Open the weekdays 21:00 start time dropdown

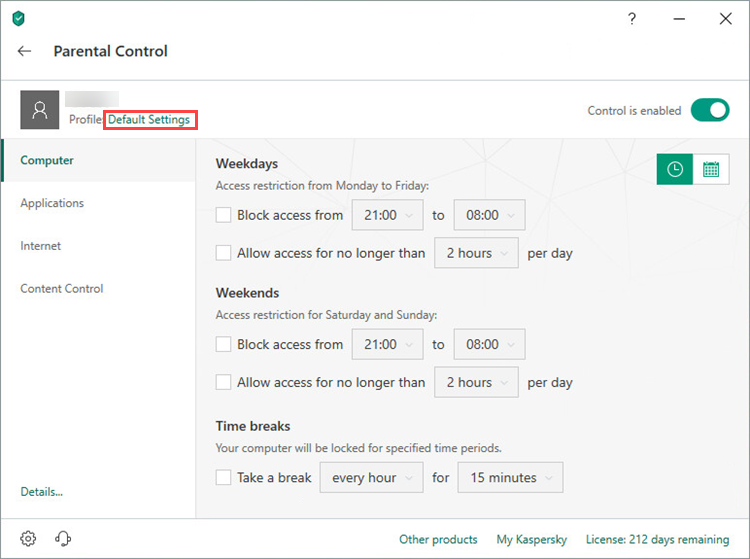[386, 215]
